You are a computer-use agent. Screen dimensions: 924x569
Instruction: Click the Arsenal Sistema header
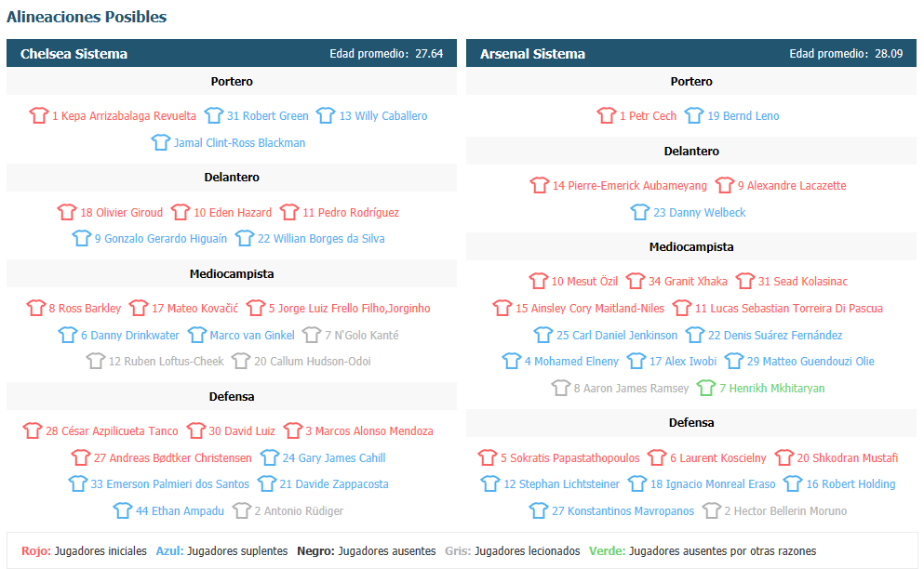(532, 54)
